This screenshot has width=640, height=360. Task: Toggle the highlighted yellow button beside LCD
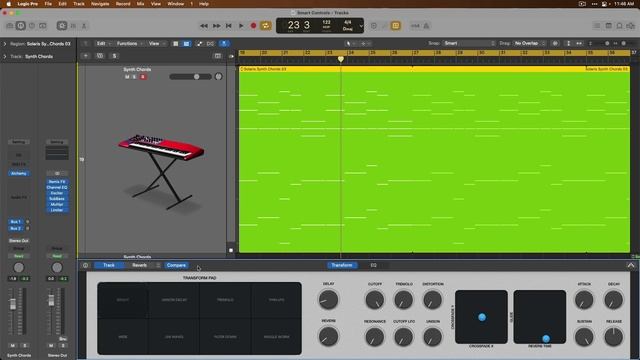pyautogui.click(x=396, y=26)
